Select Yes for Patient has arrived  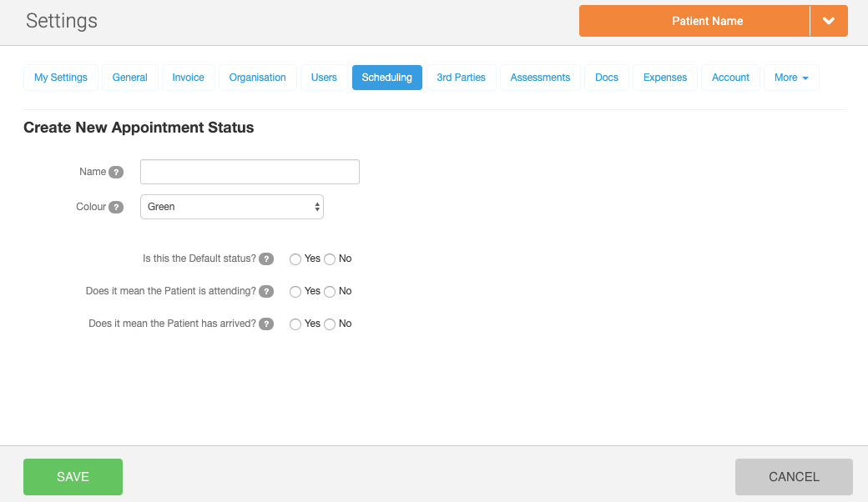coord(295,324)
